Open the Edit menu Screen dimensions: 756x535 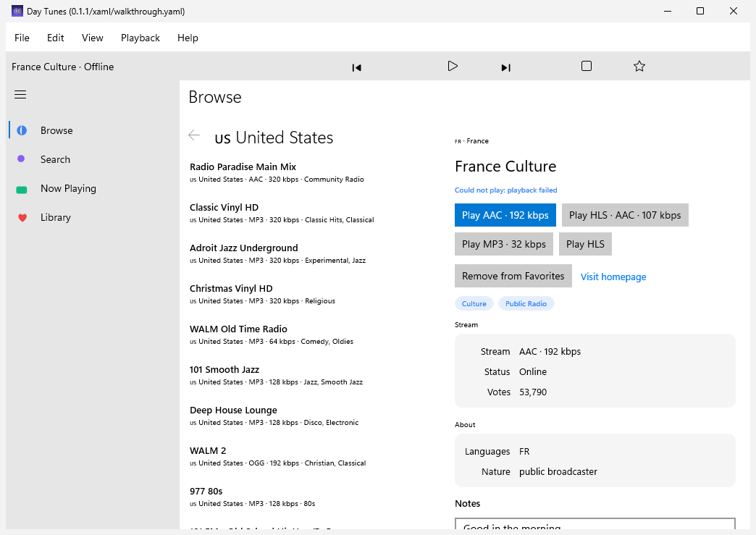click(56, 38)
